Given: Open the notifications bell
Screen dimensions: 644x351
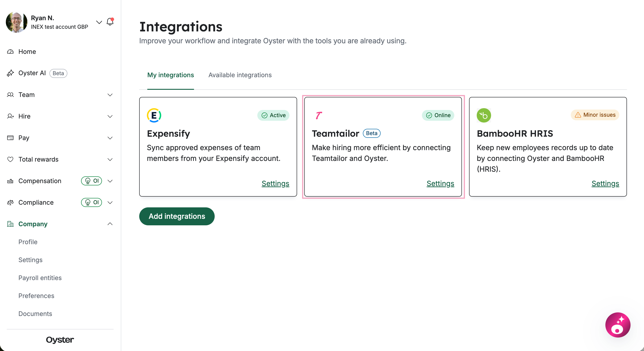Looking at the screenshot, I should click(x=110, y=22).
